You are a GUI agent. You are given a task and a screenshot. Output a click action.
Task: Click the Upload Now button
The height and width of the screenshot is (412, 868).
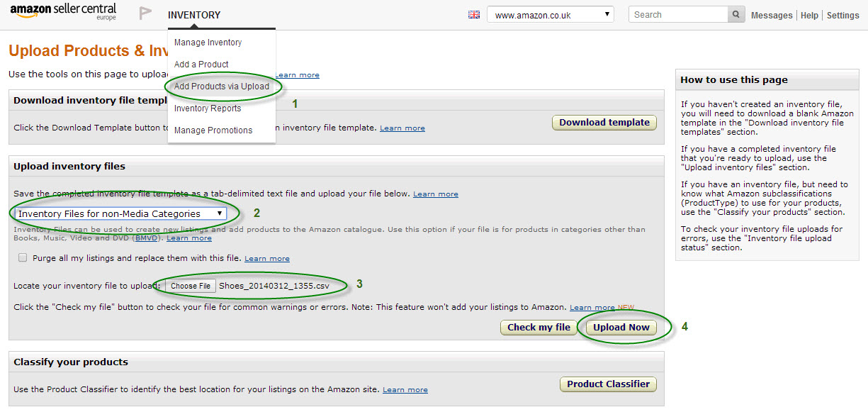point(621,328)
